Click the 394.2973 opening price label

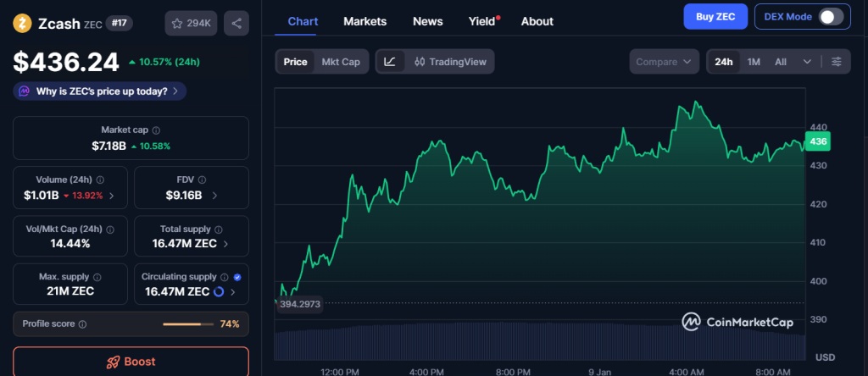(299, 303)
